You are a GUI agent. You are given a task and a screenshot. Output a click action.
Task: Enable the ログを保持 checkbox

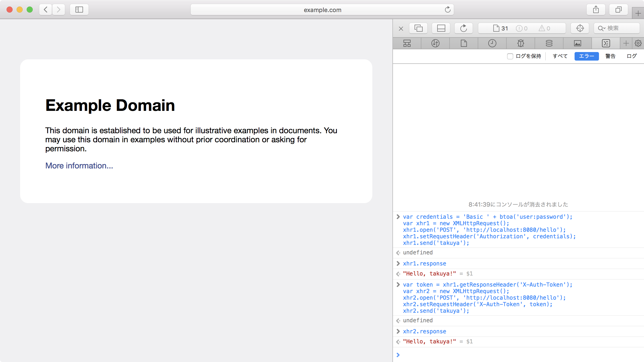click(x=510, y=56)
